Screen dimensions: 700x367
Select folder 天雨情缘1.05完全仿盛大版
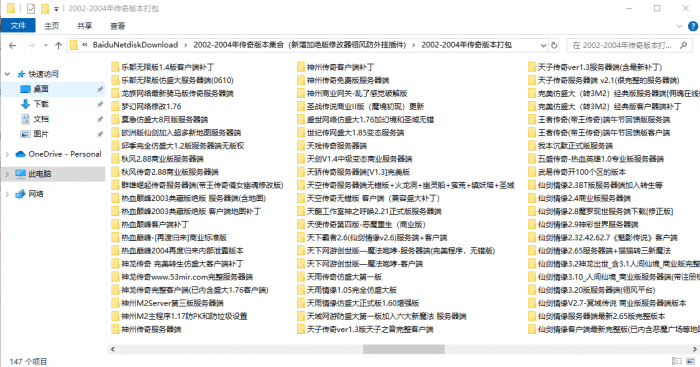pos(347,290)
